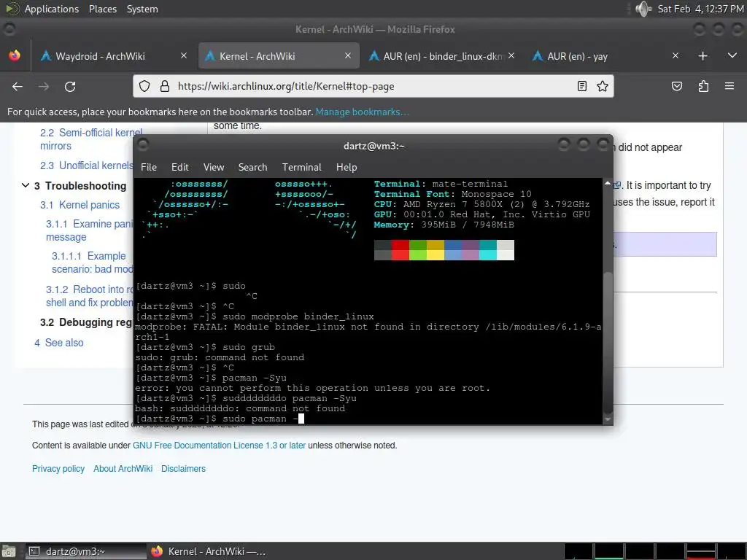Jump to 3.2 Debugging regressions section
This screenshot has width=747, height=560.
(87, 322)
